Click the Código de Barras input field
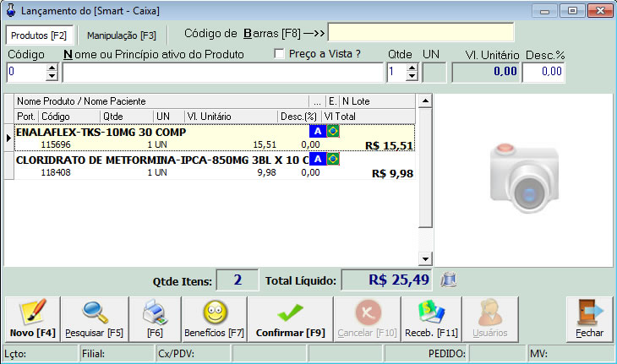 coord(421,32)
